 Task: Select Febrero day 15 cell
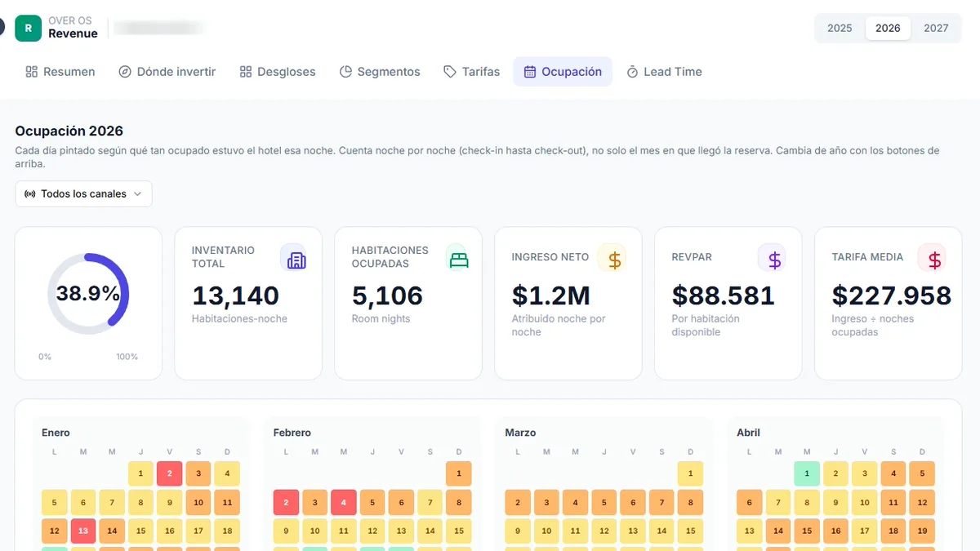point(458,531)
